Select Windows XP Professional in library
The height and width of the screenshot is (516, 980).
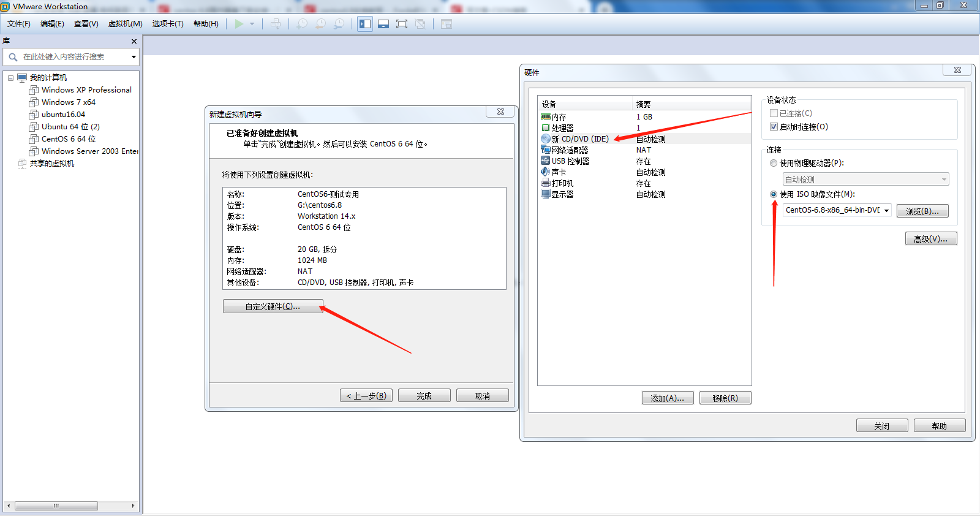[x=86, y=90]
